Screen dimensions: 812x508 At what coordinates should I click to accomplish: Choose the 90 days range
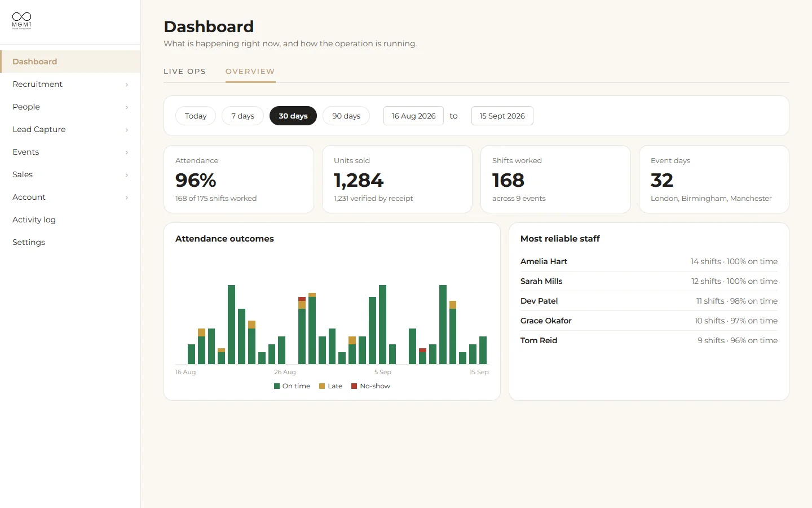pos(346,116)
